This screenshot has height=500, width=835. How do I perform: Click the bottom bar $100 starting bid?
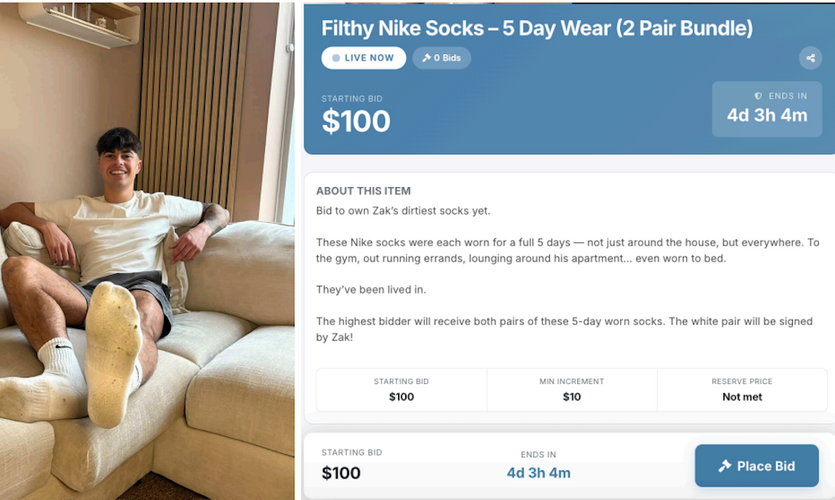[x=341, y=472]
